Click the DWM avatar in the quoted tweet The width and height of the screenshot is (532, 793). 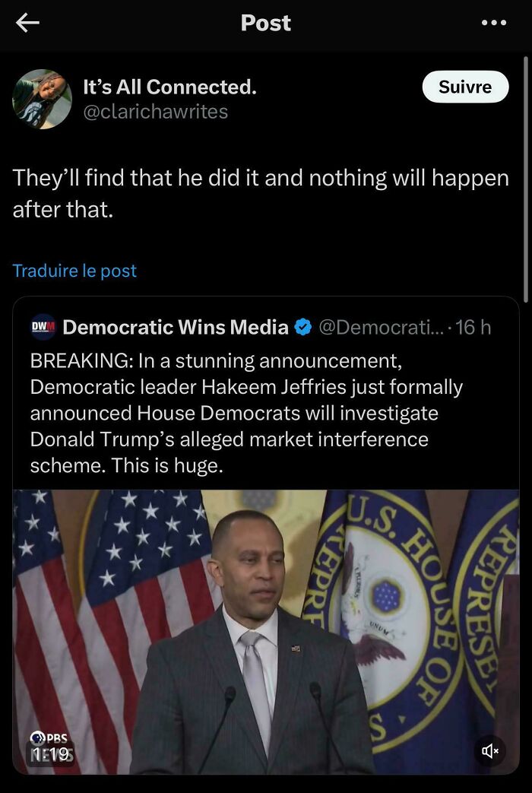[x=42, y=327]
